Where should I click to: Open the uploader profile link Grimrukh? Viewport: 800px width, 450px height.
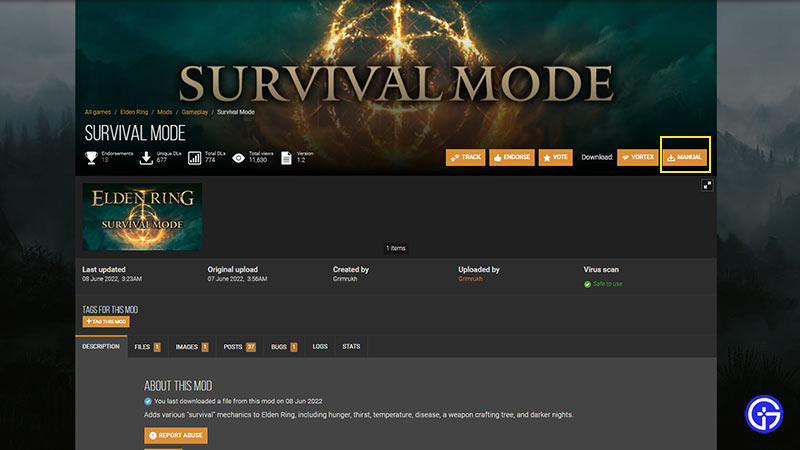470,279
